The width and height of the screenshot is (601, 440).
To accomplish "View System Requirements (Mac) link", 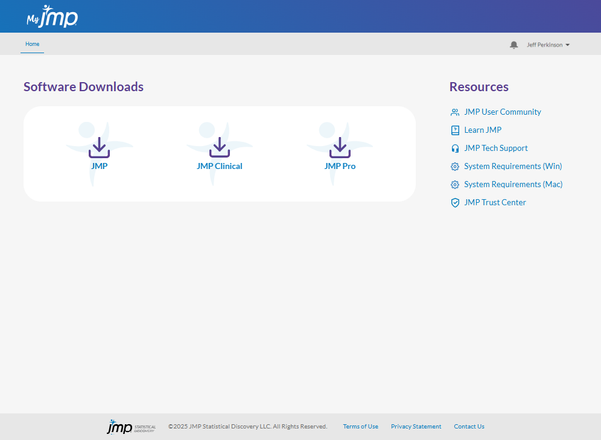I will tap(513, 184).
